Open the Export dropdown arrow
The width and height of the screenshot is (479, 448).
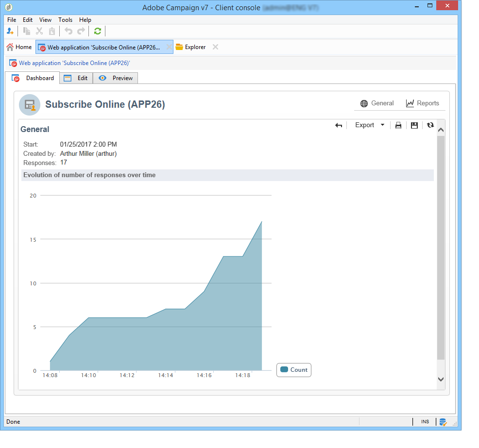click(382, 125)
